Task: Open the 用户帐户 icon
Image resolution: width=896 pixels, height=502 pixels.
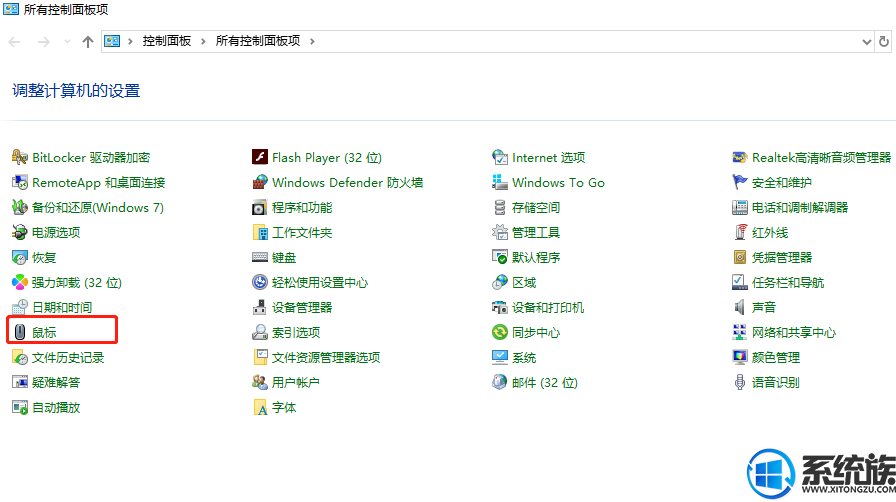Action: click(x=259, y=383)
